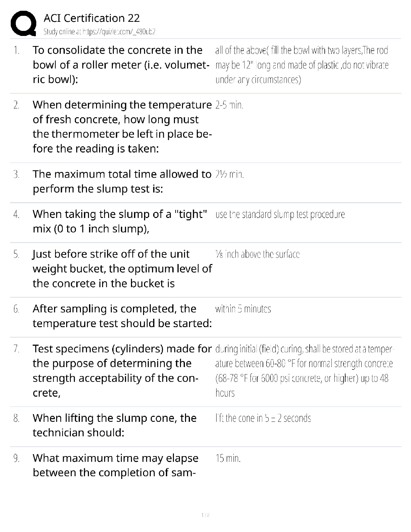Click the answer '2-5 min.'
411x532 pixels.
click(x=229, y=105)
